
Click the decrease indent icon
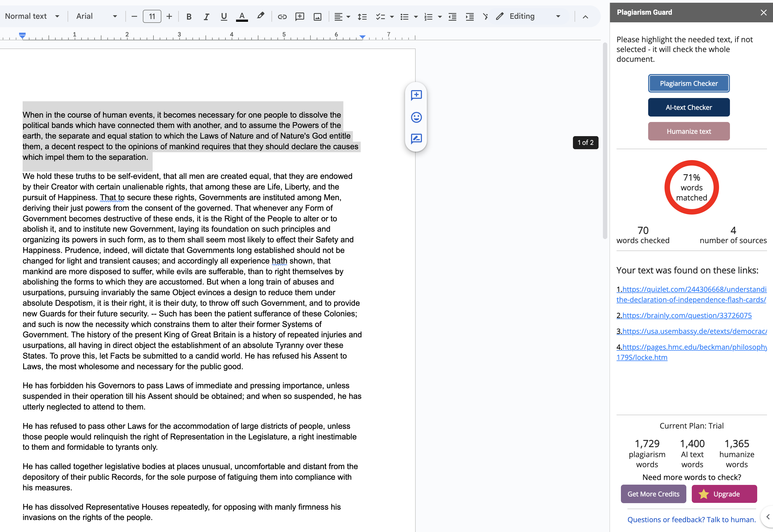[x=452, y=16]
